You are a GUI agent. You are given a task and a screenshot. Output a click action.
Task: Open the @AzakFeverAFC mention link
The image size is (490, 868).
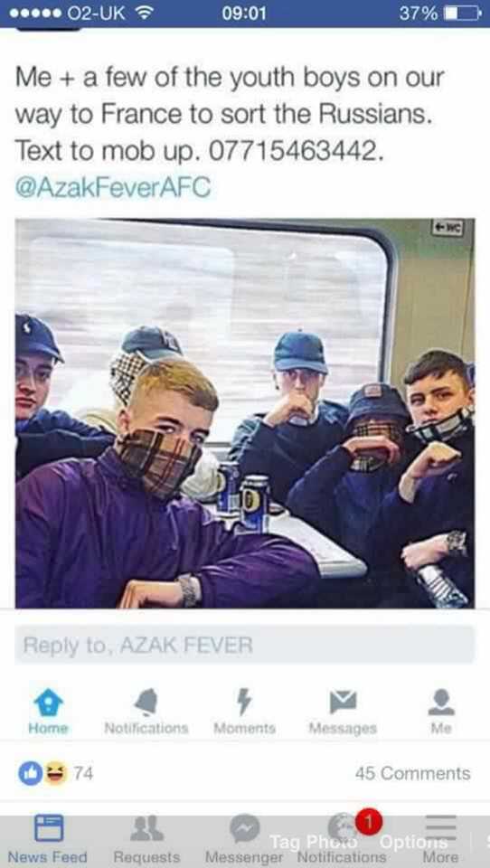click(x=113, y=187)
